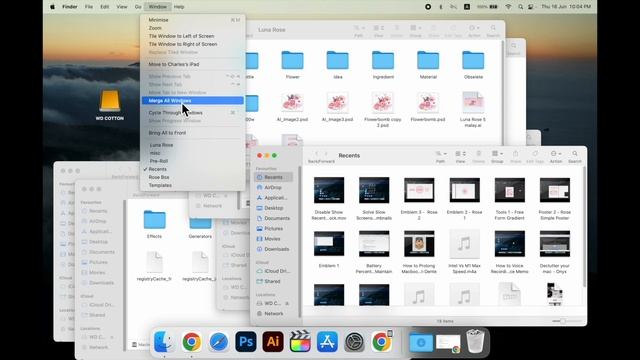Select Tile Window to Left of Screen
640x360 pixels.
click(x=193, y=36)
